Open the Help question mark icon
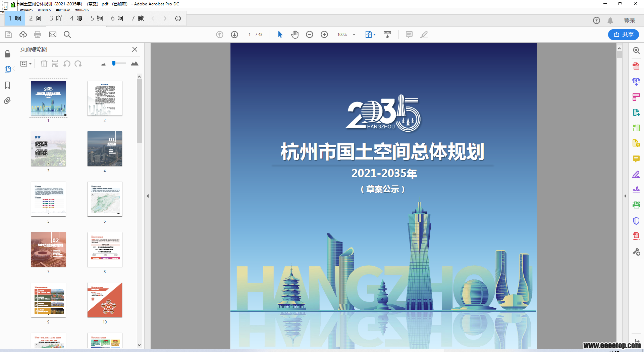The height and width of the screenshot is (352, 644). [596, 20]
